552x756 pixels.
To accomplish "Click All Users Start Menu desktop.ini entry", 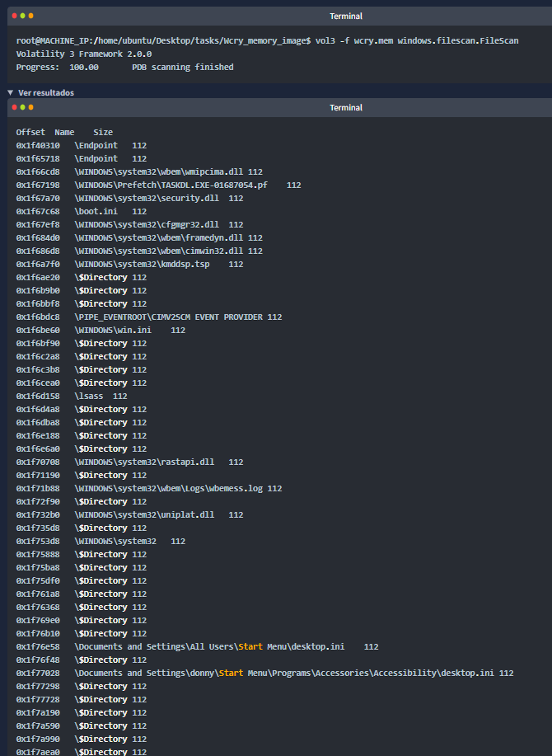I will tap(209, 646).
